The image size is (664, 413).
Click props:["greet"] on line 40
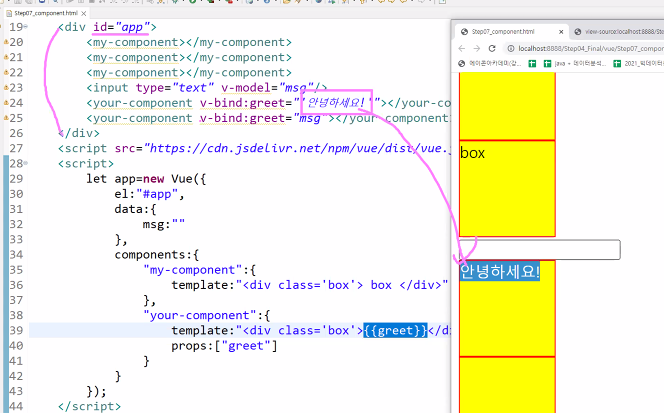pos(224,346)
